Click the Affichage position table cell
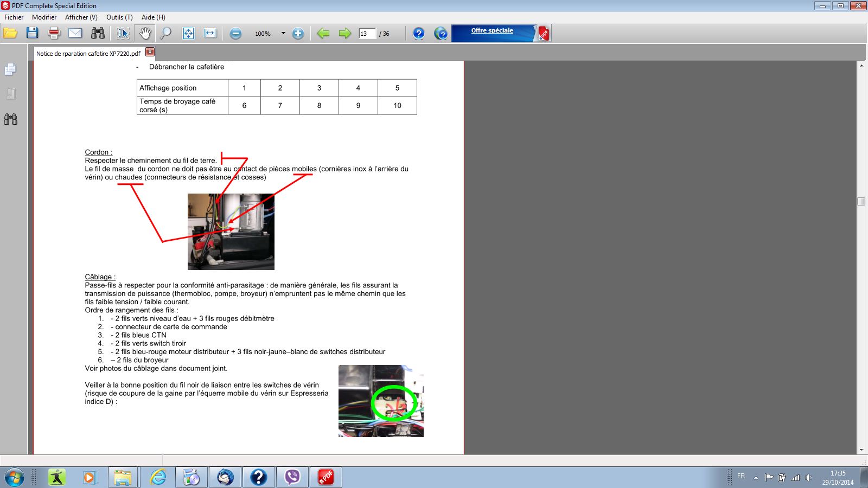Screen dimensions: 868x488 coord(182,88)
